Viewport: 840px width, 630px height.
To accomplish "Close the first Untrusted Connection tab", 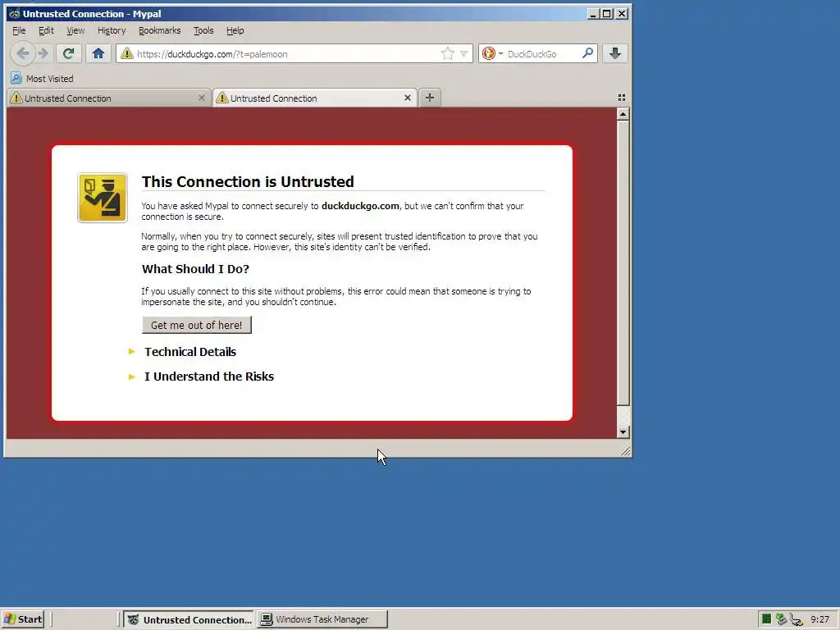I will coord(202,98).
